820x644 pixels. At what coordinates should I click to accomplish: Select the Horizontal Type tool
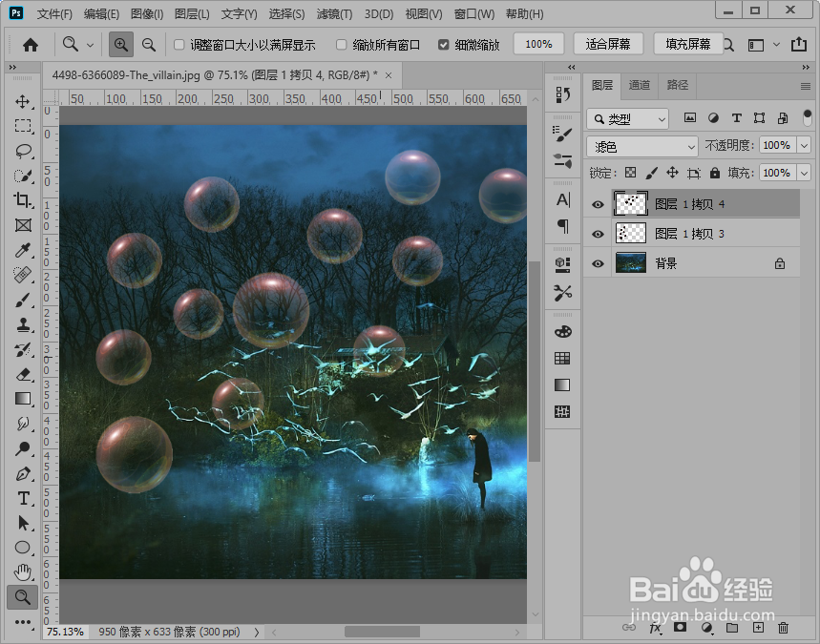[x=23, y=498]
